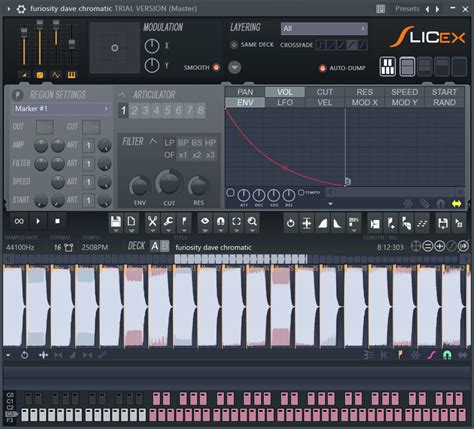Image resolution: width=474 pixels, height=429 pixels.
Task: Open the envelope options arrow below TEMPO
Action: (x=331, y=203)
